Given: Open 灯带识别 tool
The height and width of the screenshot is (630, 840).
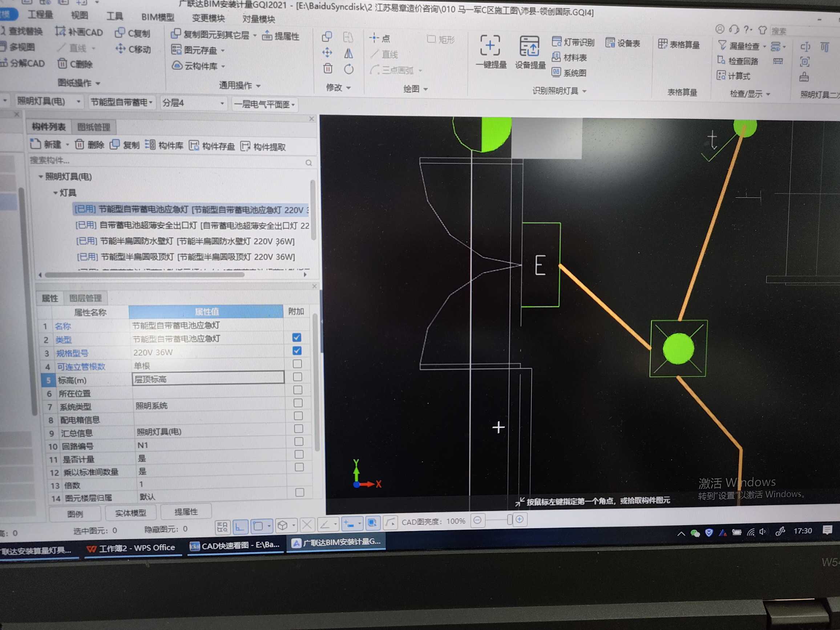Looking at the screenshot, I should point(573,42).
